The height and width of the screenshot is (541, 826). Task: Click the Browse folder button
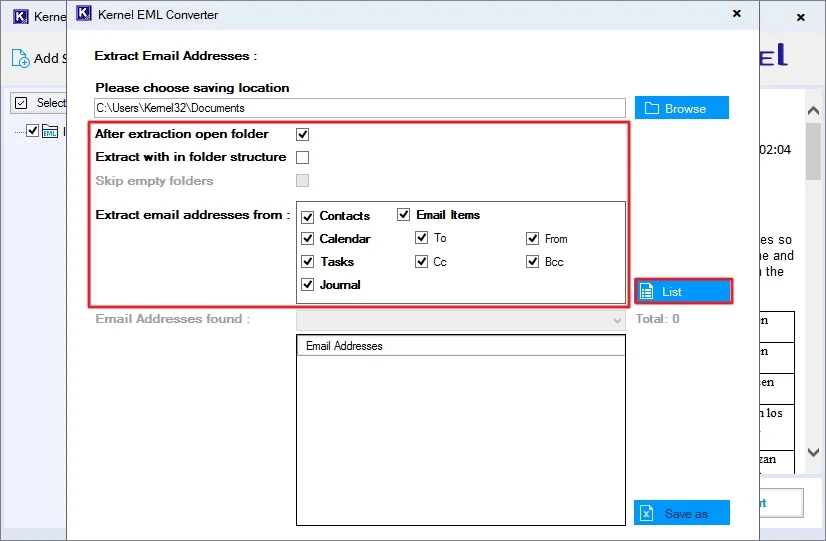(682, 108)
